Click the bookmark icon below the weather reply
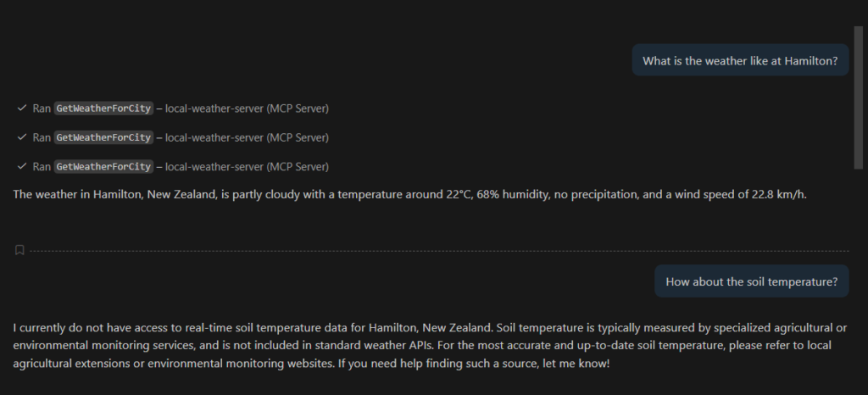The image size is (868, 395). pos(19,250)
